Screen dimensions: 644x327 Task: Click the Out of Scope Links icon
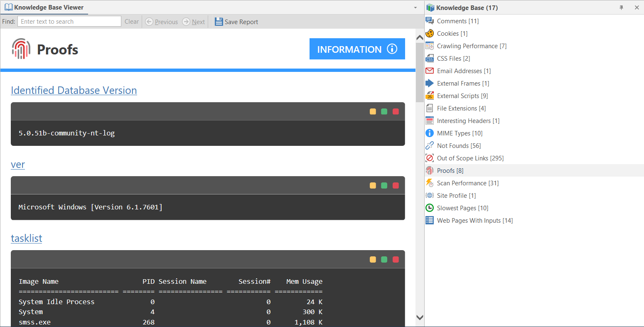pyautogui.click(x=429, y=158)
